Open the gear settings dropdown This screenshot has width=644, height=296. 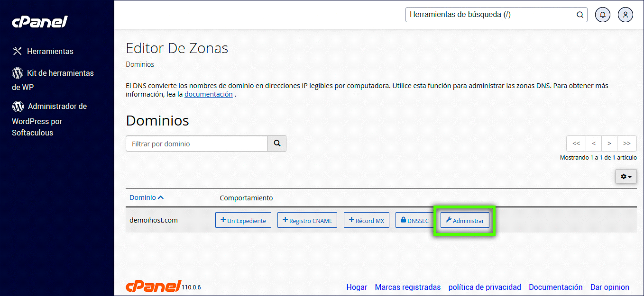pos(626,176)
